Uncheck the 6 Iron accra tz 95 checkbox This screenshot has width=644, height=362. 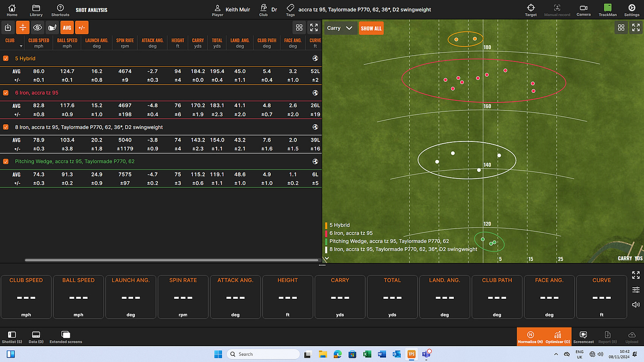6,93
